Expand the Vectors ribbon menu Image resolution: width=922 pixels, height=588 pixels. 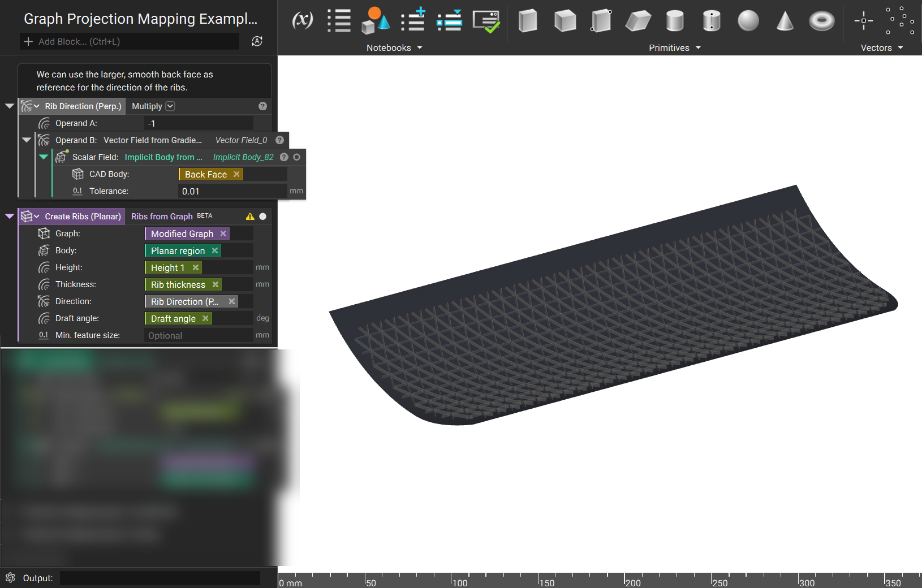[x=882, y=48]
